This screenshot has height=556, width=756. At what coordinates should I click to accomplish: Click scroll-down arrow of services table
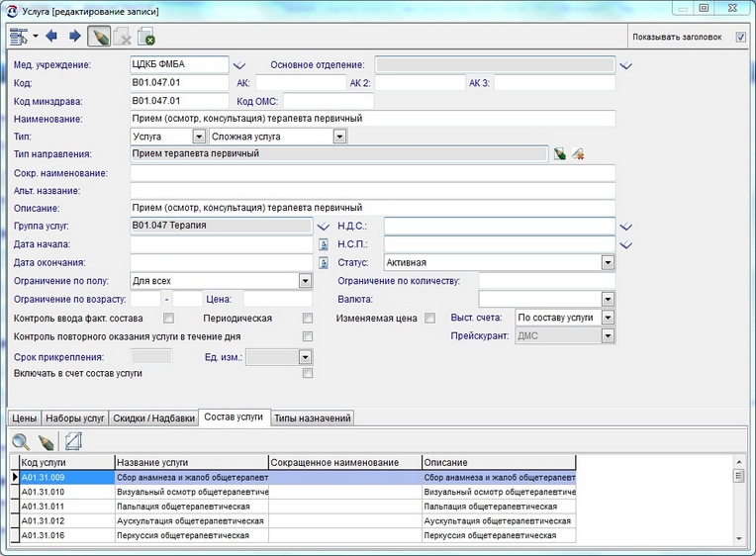pyautogui.click(x=738, y=538)
